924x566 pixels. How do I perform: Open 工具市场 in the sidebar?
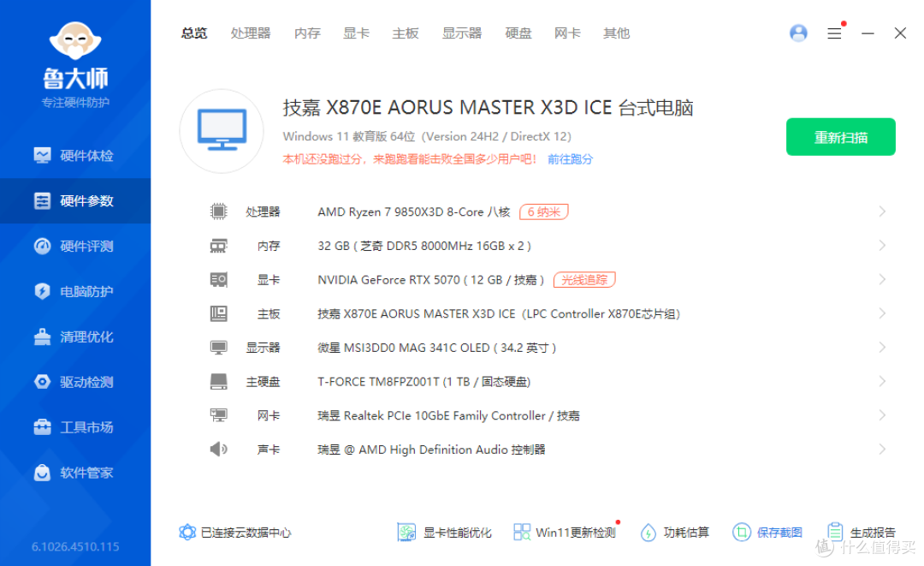coord(74,427)
